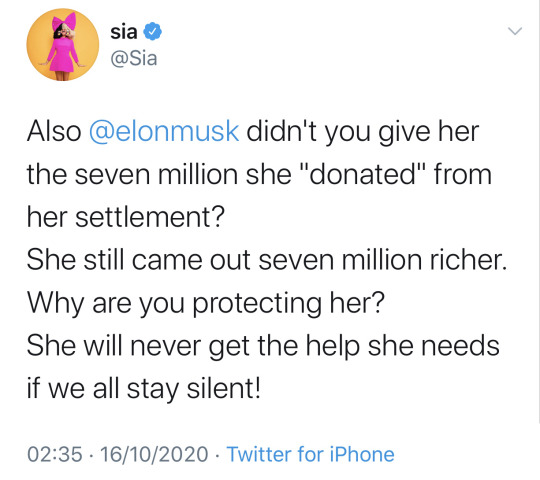The height and width of the screenshot is (480, 540).
Task: Expand the tweet options chevron
Action: click(x=515, y=31)
